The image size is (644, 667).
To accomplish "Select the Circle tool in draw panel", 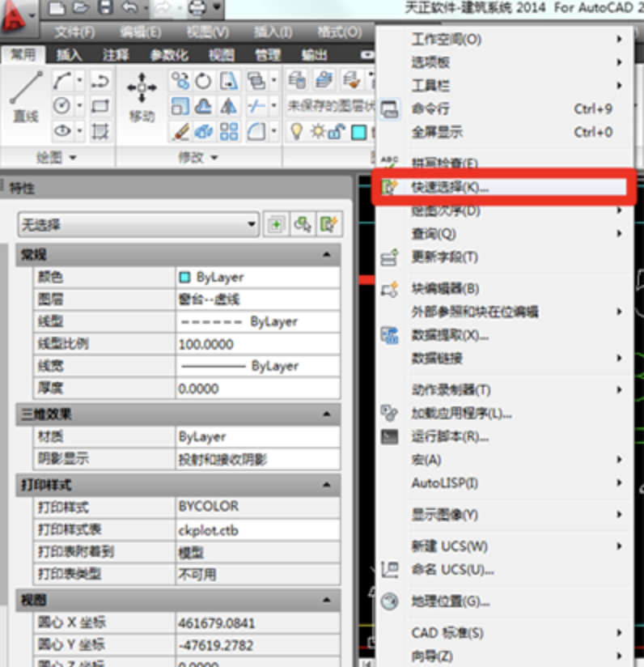I will [x=62, y=105].
